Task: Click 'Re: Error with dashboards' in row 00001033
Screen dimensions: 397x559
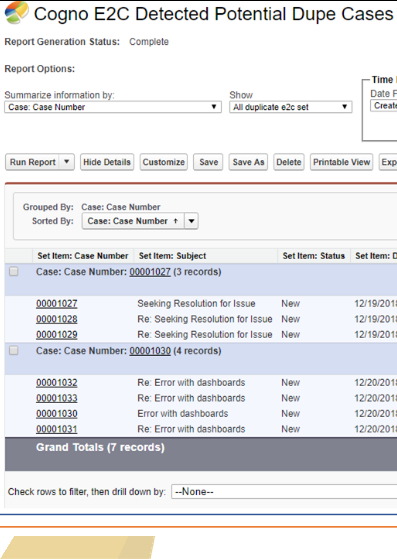Action: (x=191, y=398)
